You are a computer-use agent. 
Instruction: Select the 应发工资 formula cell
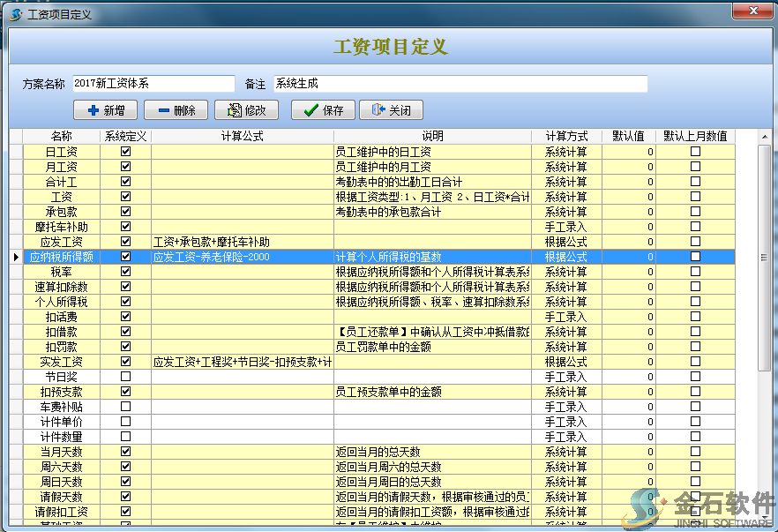click(242, 242)
